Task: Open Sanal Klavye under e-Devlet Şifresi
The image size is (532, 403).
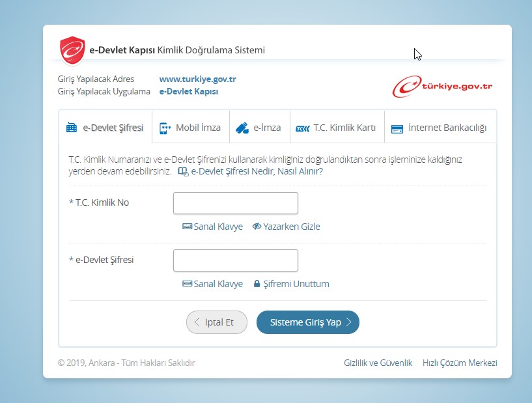Action: (212, 284)
